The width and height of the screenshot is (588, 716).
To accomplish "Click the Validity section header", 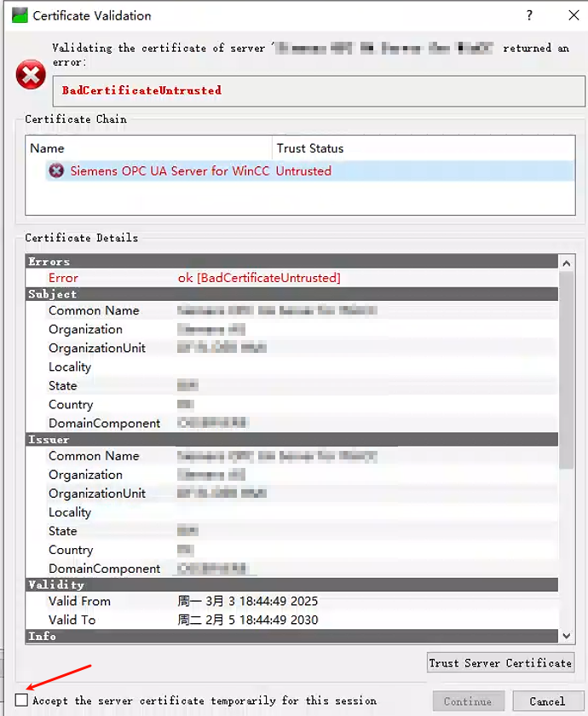I will pos(291,585).
